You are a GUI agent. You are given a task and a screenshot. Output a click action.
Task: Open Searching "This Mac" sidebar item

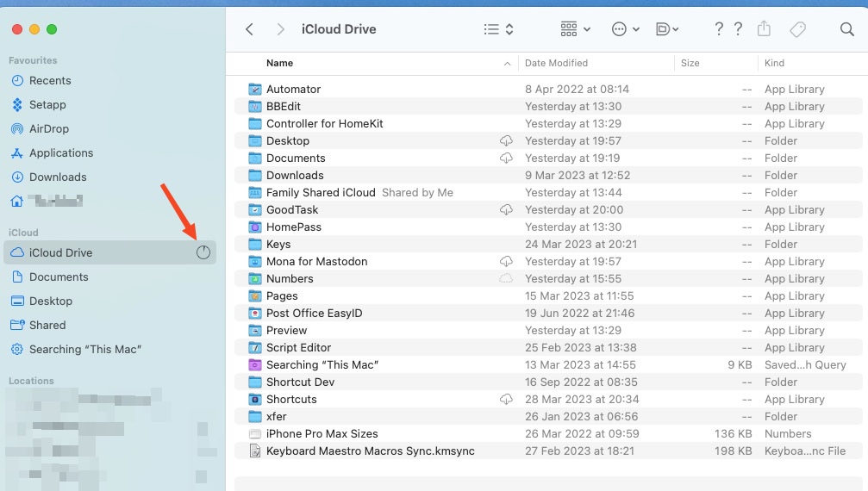[84, 350]
